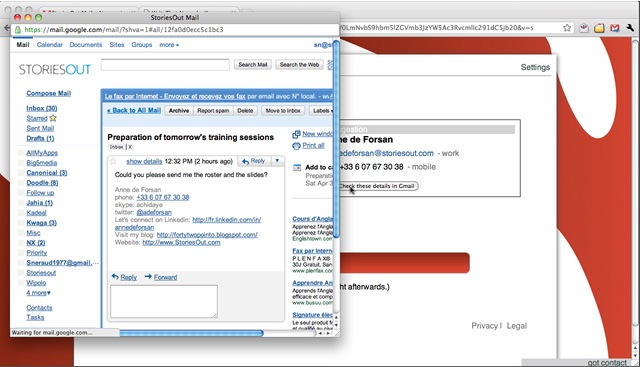The height and width of the screenshot is (367, 640).
Task: Click the horizontal scrollbar of the mail window
Action: (191, 334)
